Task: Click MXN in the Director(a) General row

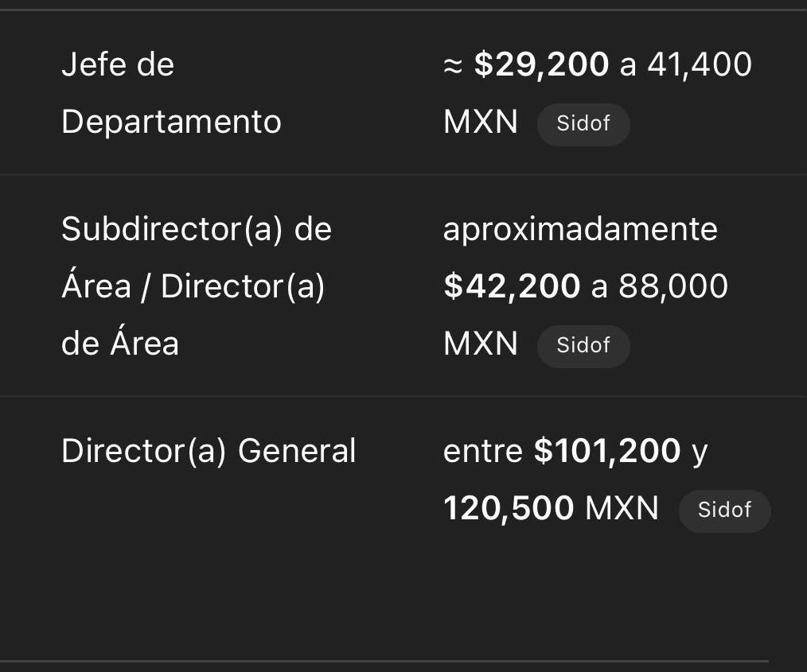Action: tap(622, 508)
